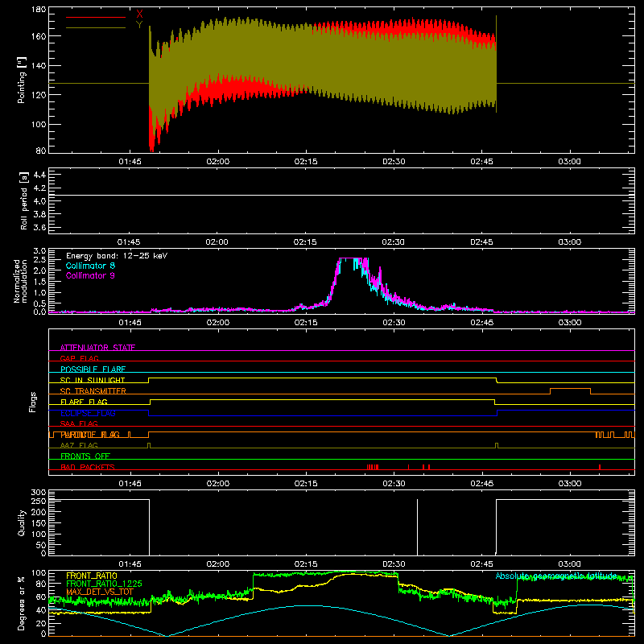Click the green FRONT_RATIO_1225 legend entry

[x=104, y=584]
